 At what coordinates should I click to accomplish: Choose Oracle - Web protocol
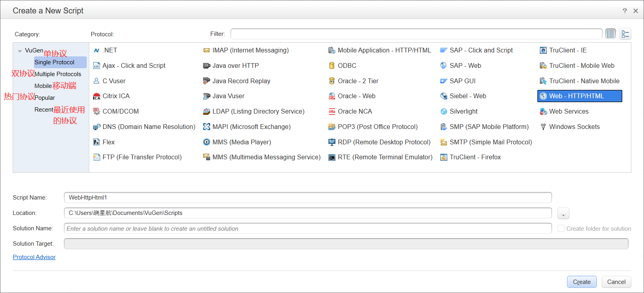[x=352, y=96]
